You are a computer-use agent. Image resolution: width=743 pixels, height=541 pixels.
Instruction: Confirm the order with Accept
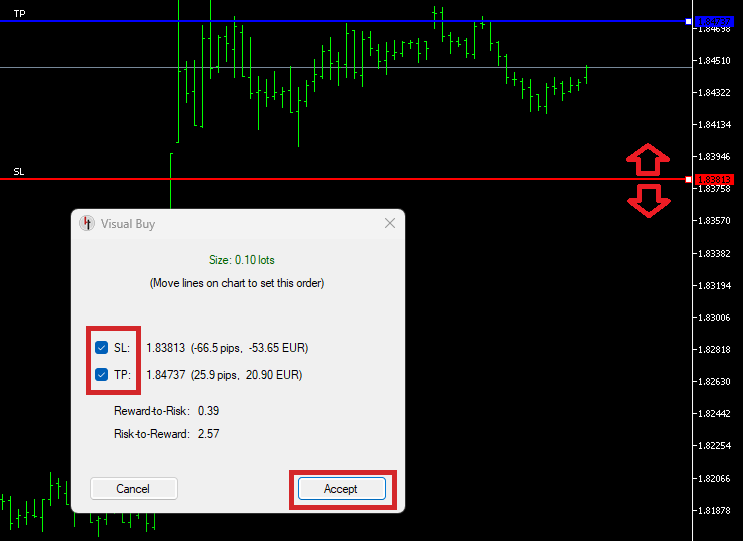342,488
